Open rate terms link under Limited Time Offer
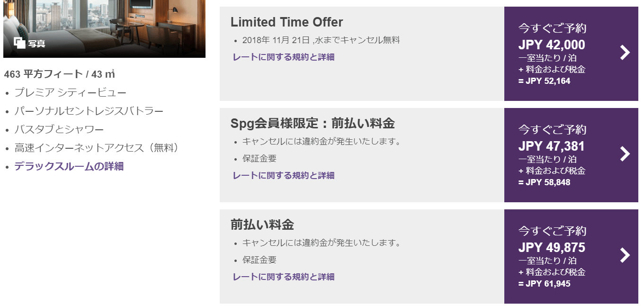 (x=283, y=57)
